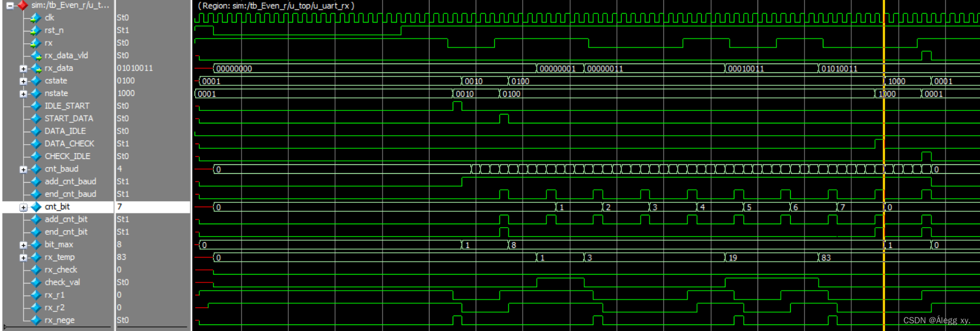
Task: Select the add_cnt_bit signal name
Action: [x=66, y=219]
